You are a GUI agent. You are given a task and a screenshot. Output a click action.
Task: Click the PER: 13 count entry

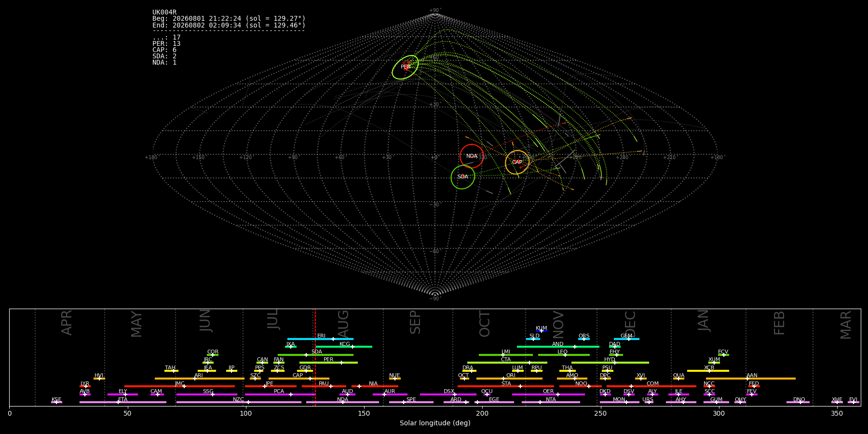[166, 44]
